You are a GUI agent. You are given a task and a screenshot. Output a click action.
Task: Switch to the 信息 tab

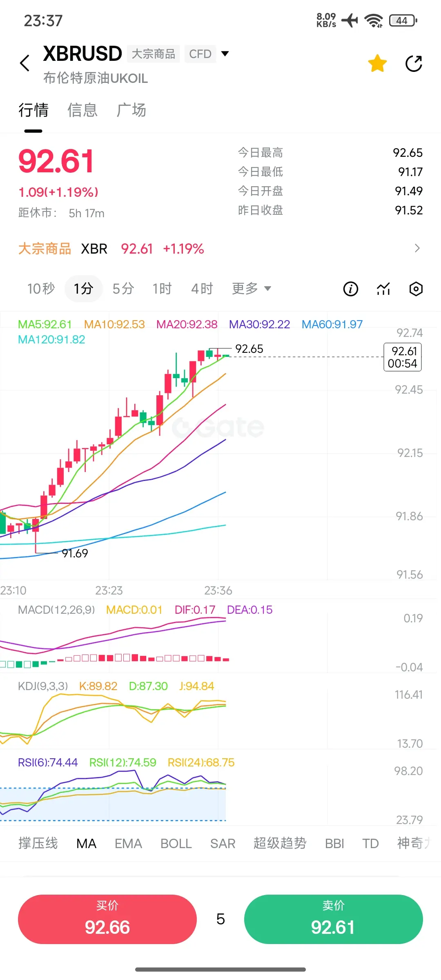coord(82,110)
